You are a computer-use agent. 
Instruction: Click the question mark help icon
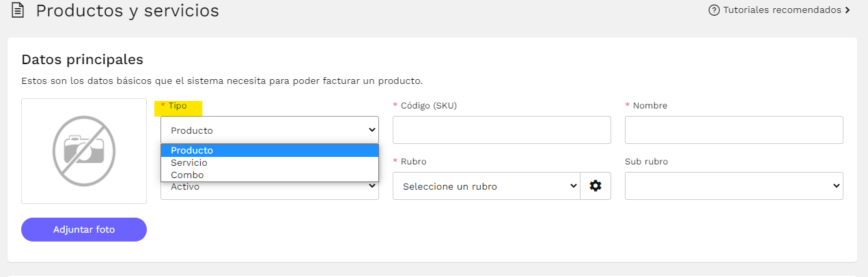714,10
